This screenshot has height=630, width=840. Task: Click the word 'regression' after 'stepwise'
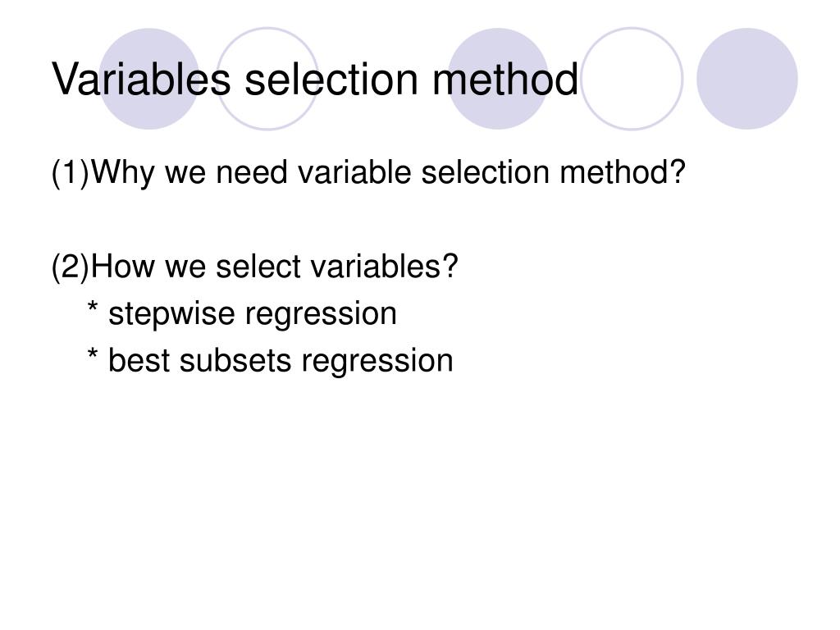(x=321, y=315)
